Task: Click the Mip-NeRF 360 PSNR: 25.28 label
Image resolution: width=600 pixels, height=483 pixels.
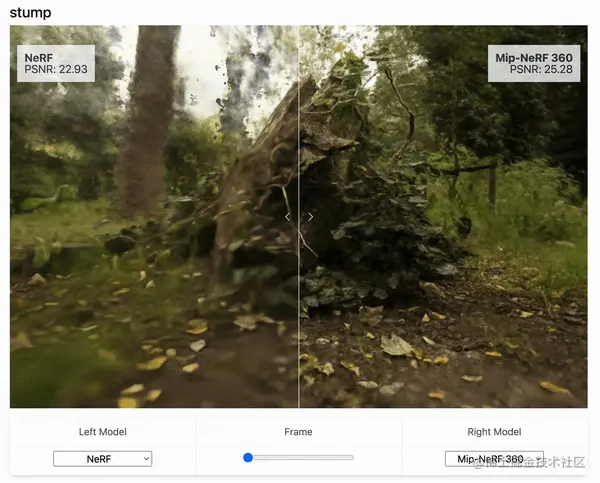Action: coord(534,64)
